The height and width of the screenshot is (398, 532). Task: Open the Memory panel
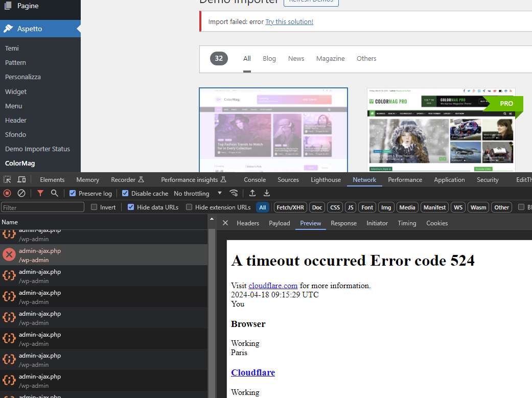click(87, 179)
